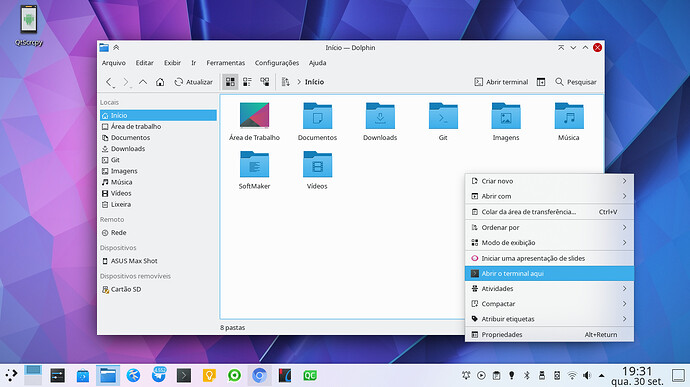Screen dimensions: 690x387
Task: Select the Git folder icon
Action: [x=443, y=115]
